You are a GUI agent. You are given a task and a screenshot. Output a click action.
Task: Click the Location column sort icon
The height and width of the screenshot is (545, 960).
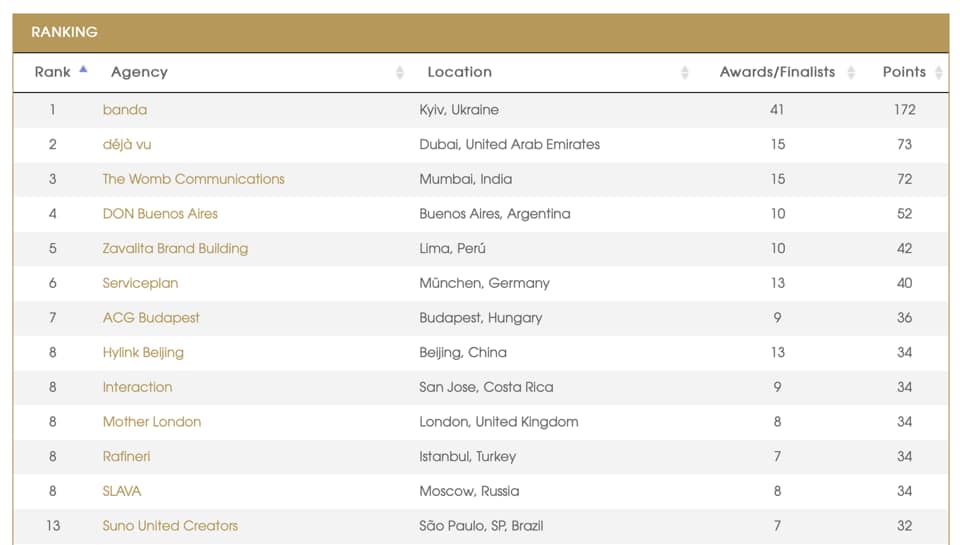[685, 72]
